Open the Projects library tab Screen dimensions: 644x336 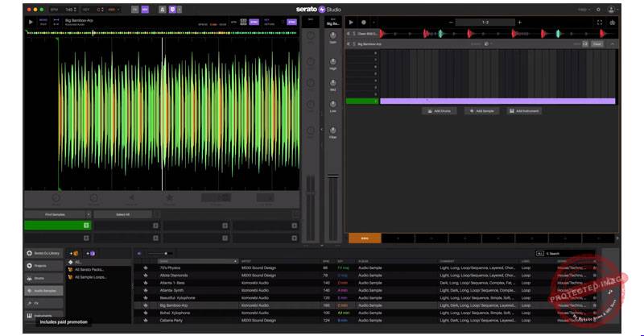43,266
